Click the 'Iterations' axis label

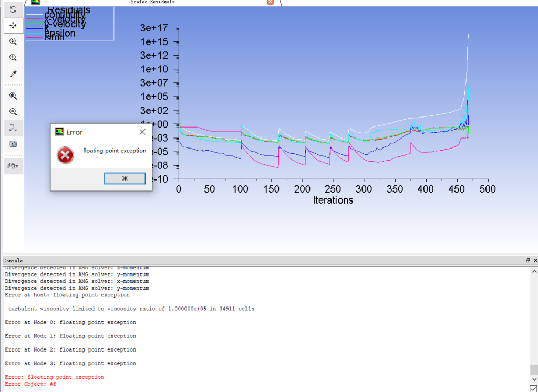click(x=333, y=200)
